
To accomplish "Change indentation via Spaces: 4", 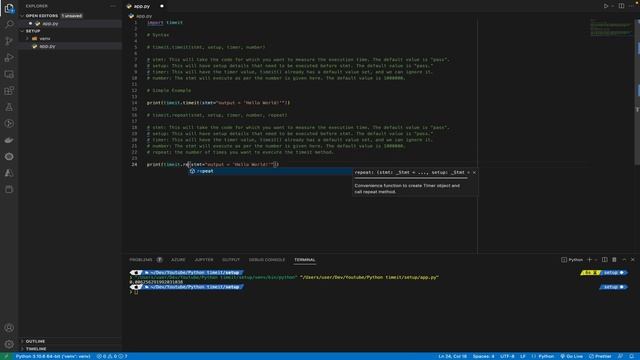I will coord(483,356).
